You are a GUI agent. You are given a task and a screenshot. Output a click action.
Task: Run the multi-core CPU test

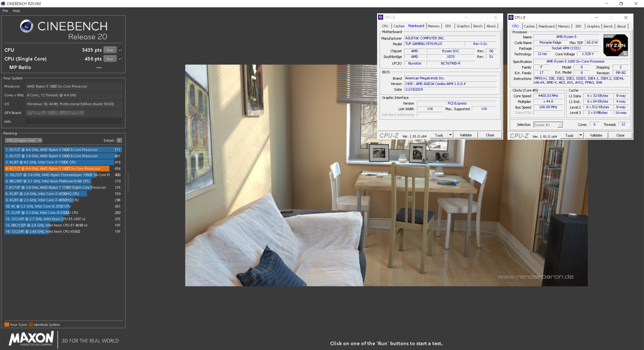[110, 50]
